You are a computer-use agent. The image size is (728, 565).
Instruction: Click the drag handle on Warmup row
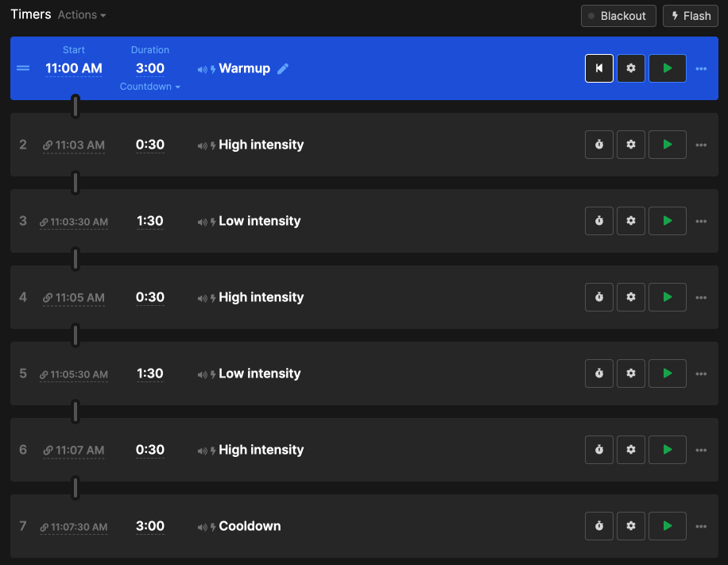click(x=23, y=68)
